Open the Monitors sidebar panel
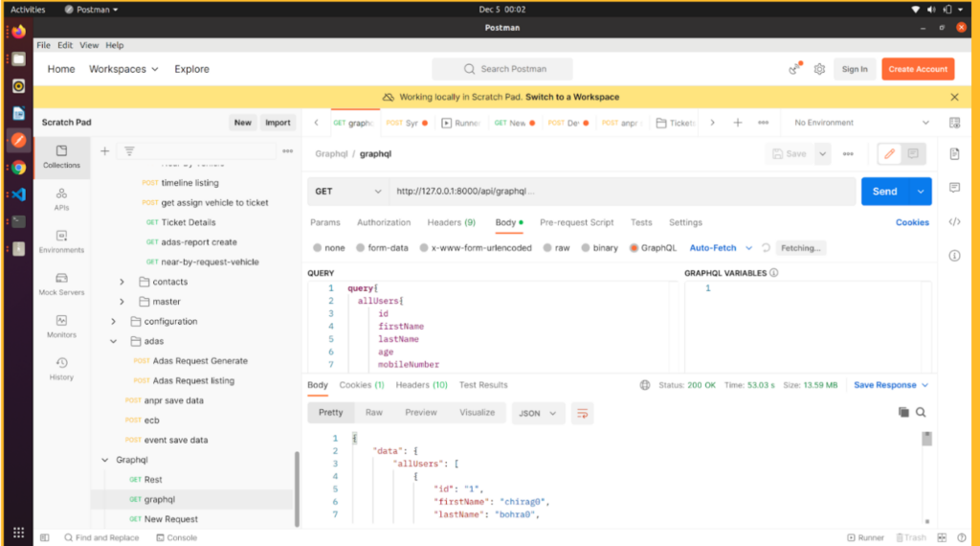The height and width of the screenshot is (546, 980). [61, 327]
